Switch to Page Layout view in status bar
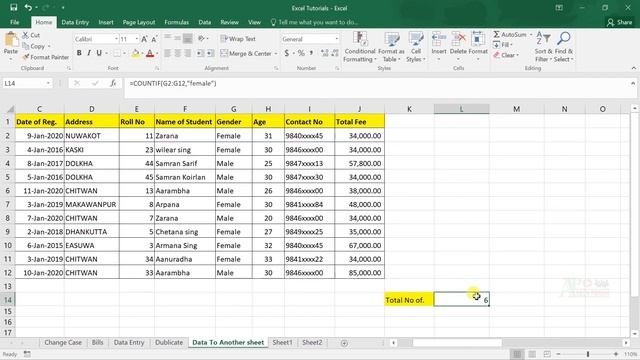 [x=532, y=354]
